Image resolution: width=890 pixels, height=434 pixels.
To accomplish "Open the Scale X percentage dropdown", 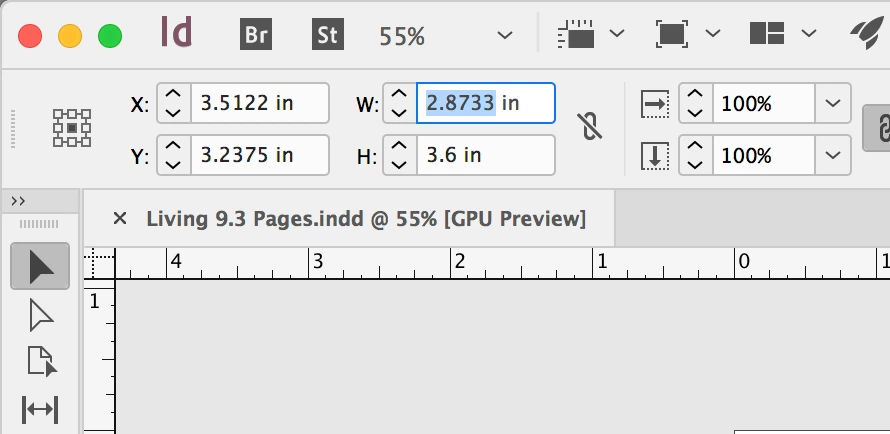I will (833, 103).
